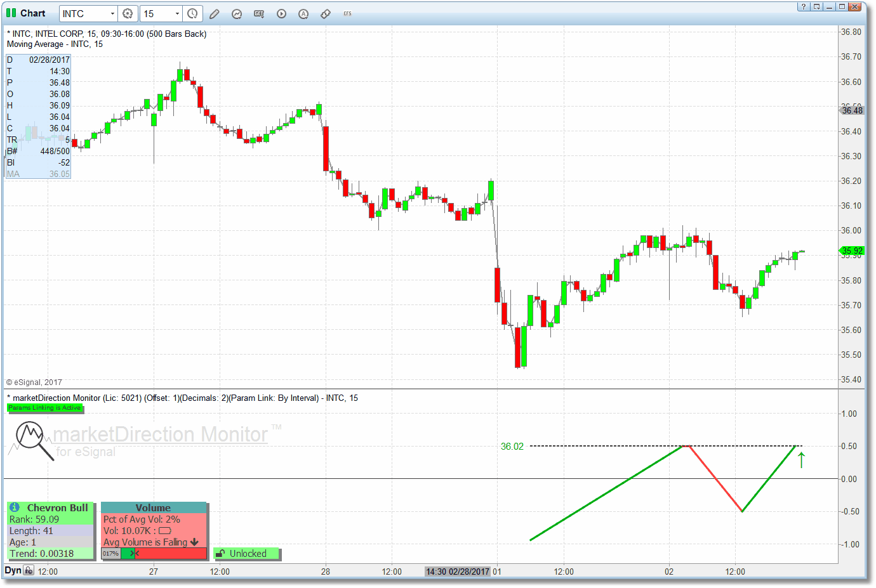876x588 pixels.
Task: Click the 36.48 price marker on axis
Action: 851,110
